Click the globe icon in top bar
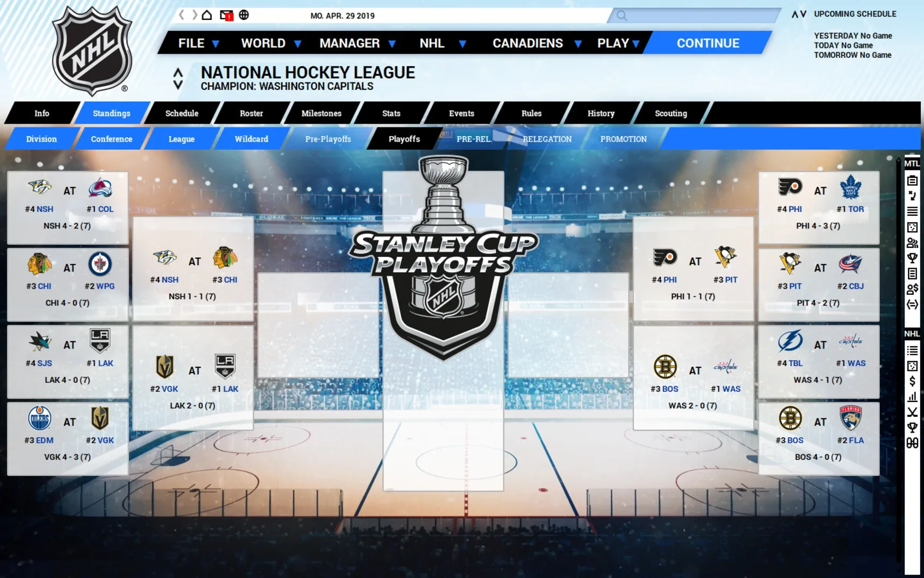This screenshot has width=924, height=578. 244,15
